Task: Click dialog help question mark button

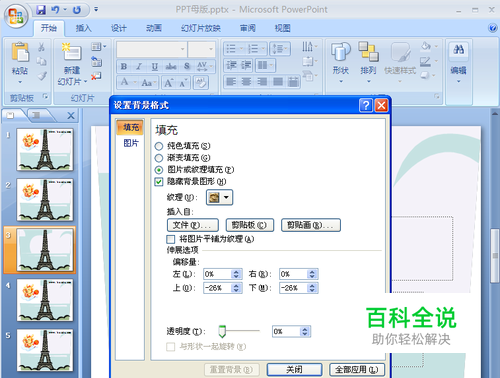Action: coord(366,105)
